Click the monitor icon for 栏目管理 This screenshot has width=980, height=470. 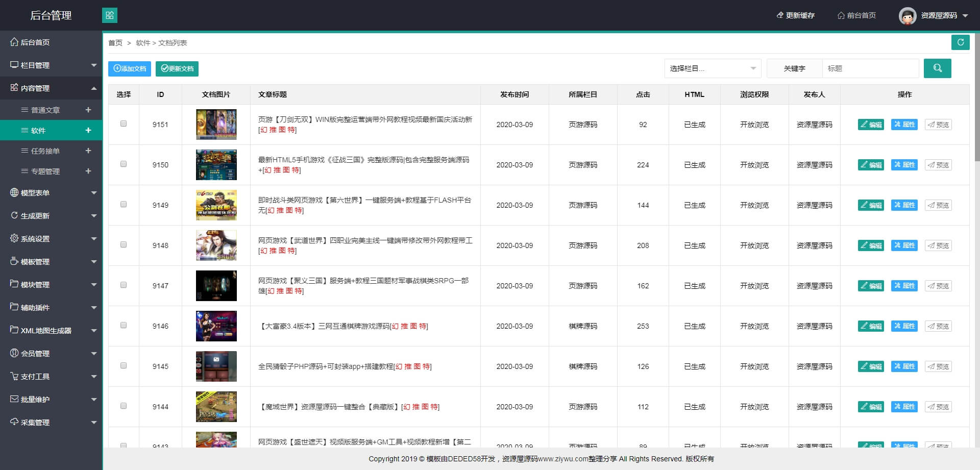tap(14, 65)
